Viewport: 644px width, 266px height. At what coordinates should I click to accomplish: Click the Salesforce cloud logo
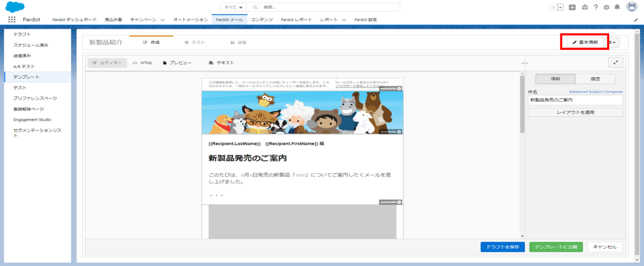(x=16, y=7)
